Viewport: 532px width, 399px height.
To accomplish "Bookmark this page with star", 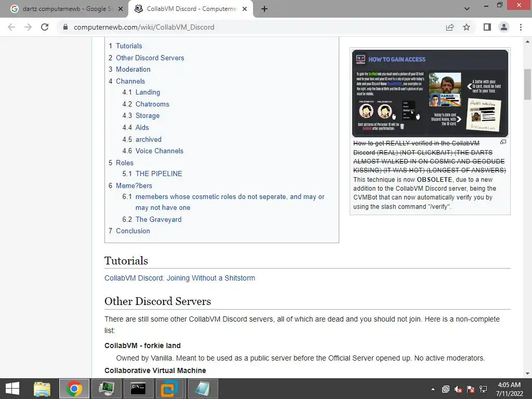I will [x=467, y=27].
